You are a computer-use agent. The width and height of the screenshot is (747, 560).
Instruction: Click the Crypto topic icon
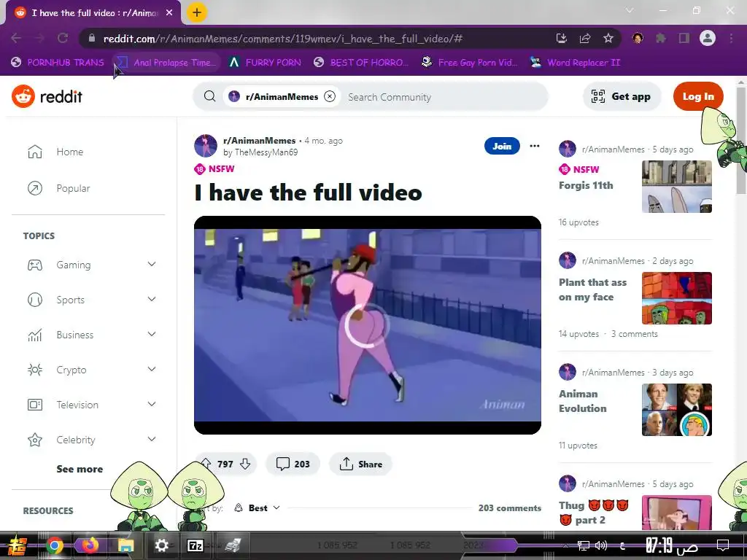tap(35, 370)
